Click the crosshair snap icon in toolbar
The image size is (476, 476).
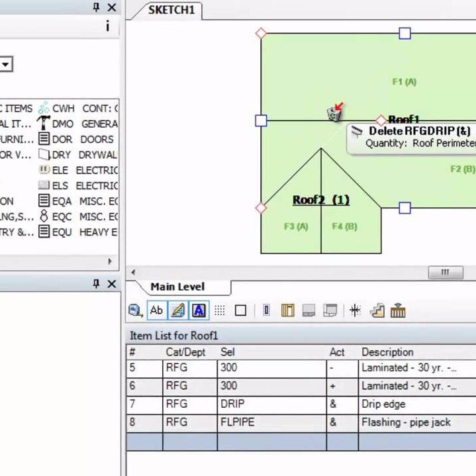point(355,310)
